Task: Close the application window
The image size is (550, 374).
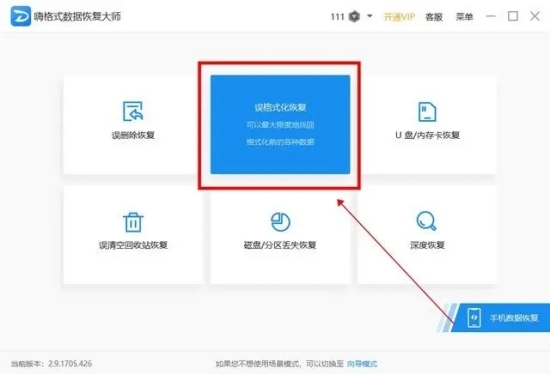Action: [x=535, y=16]
